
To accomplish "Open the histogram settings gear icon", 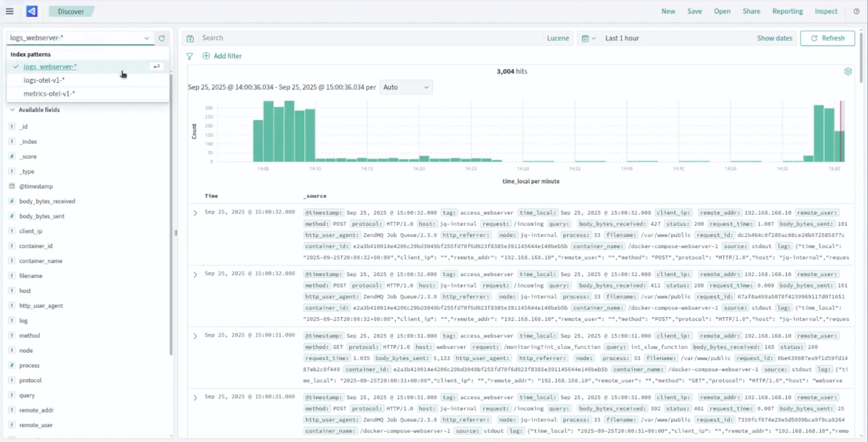I will 848,72.
